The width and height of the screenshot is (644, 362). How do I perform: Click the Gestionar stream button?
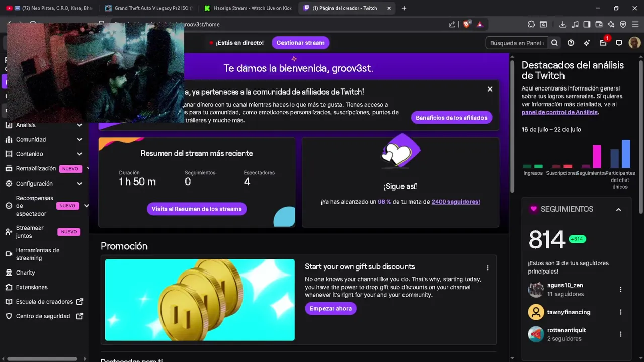coord(300,43)
